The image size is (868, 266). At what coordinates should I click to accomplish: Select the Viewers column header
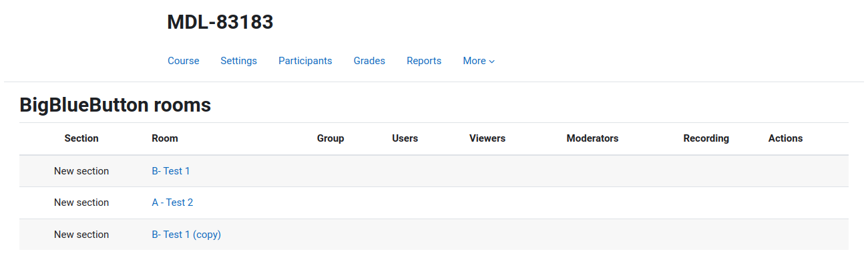click(x=487, y=138)
